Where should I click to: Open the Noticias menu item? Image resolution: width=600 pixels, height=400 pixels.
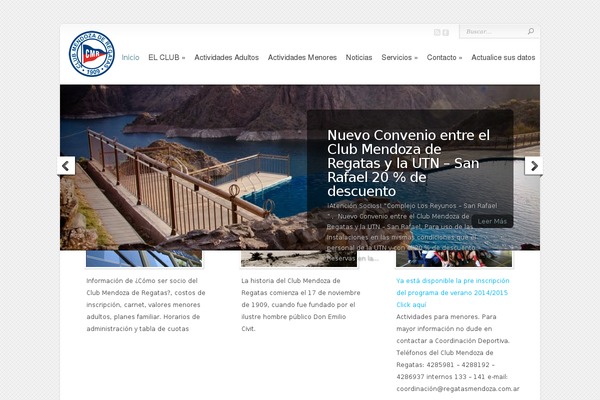tap(359, 57)
